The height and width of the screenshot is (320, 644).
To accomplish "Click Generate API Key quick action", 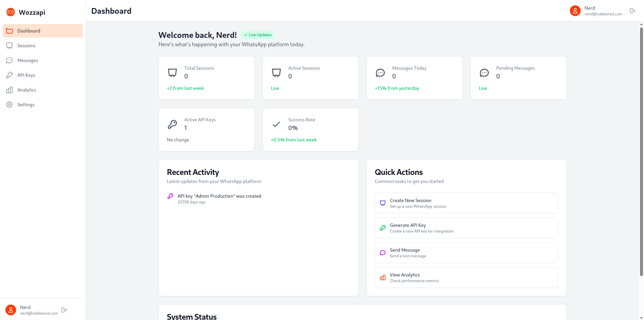I will pyautogui.click(x=466, y=228).
